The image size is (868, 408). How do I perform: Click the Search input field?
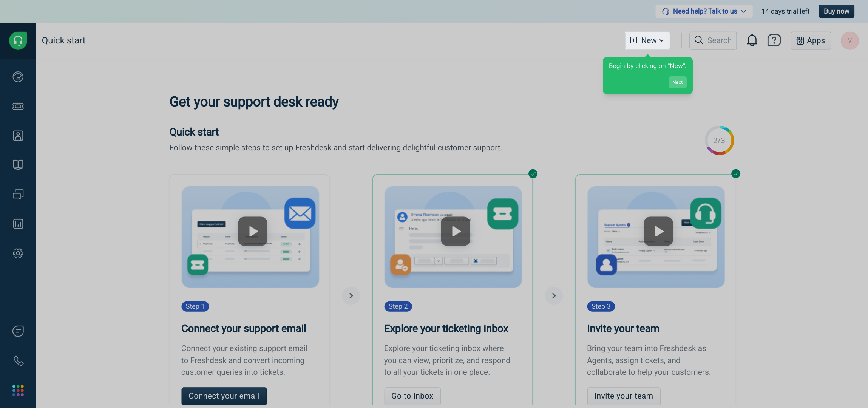point(713,40)
